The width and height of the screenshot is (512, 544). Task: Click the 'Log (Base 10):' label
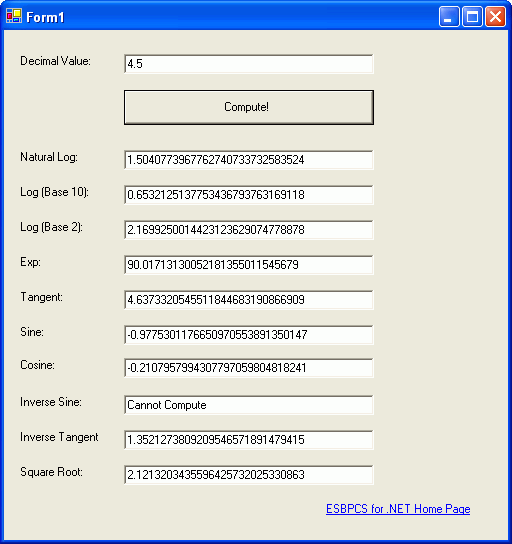[x=54, y=192]
